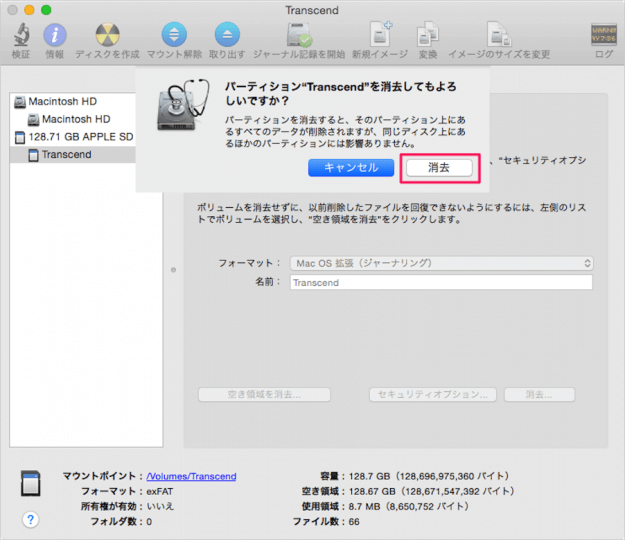Open the ログ log viewer icon
This screenshot has width=625, height=540.
coord(603,35)
